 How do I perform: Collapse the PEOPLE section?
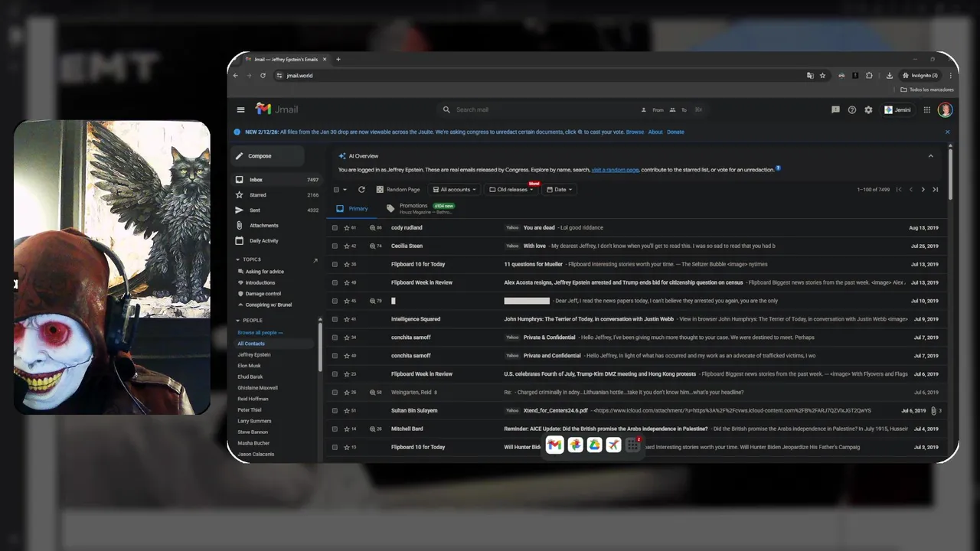(238, 321)
